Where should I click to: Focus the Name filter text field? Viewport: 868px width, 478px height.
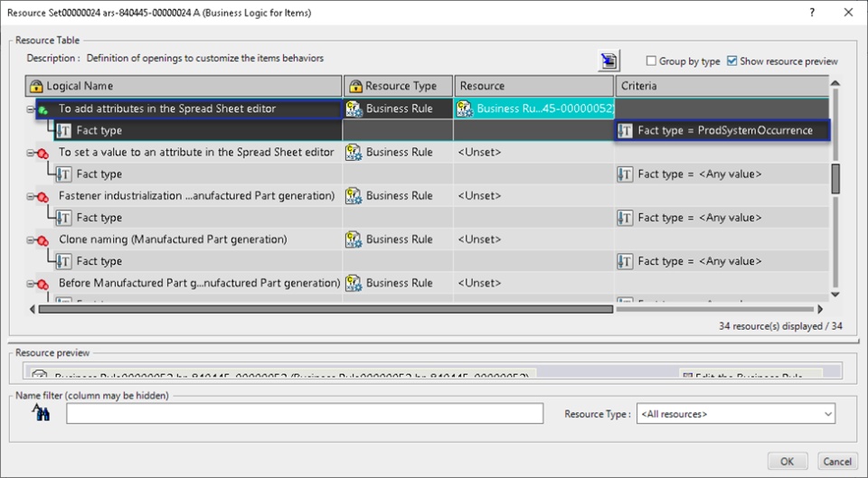click(305, 414)
